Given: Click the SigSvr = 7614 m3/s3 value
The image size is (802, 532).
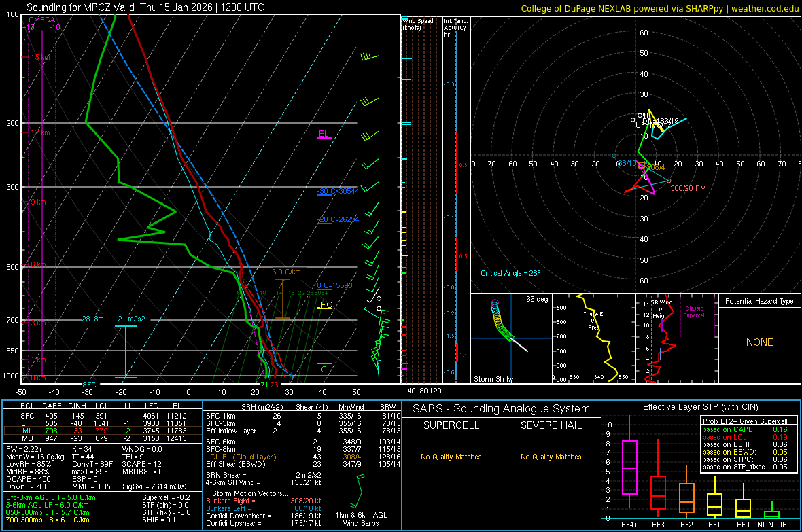Looking at the screenshot, I should (155, 487).
